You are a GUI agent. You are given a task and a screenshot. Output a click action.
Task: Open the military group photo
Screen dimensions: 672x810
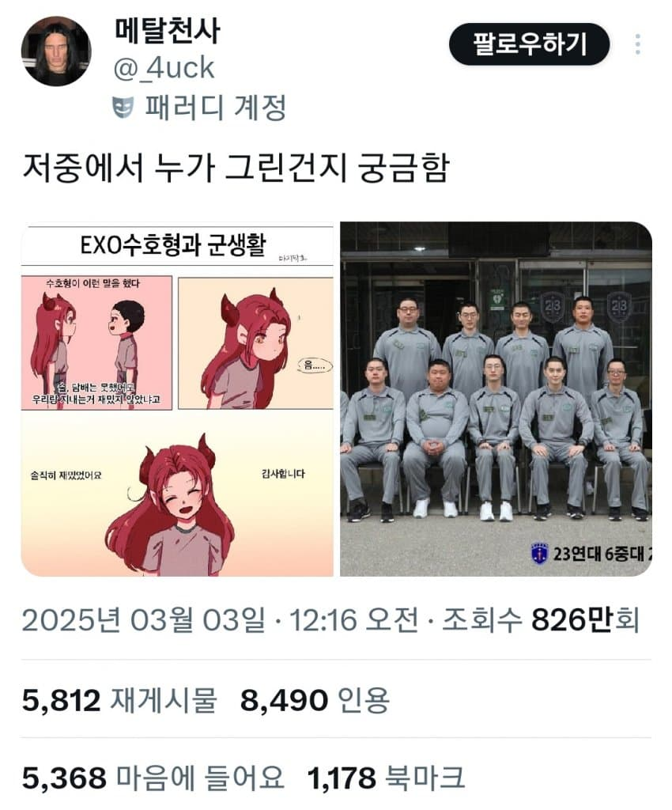click(496, 399)
